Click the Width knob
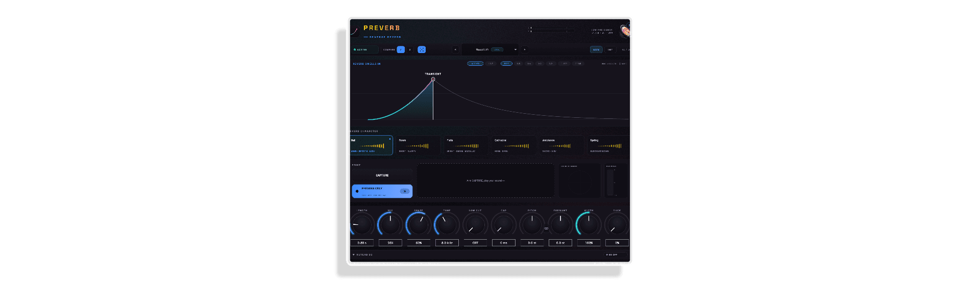Viewport: 980px width, 281px height. click(x=589, y=224)
